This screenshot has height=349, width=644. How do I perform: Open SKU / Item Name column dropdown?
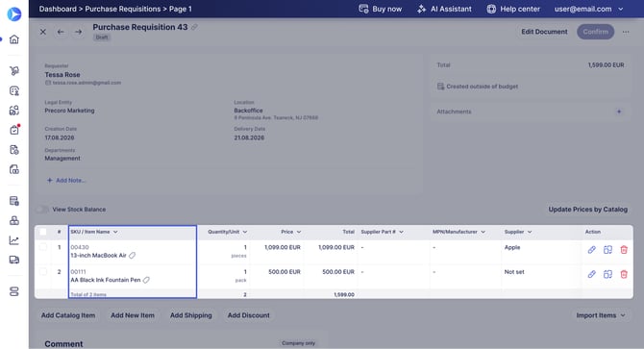[x=115, y=232]
